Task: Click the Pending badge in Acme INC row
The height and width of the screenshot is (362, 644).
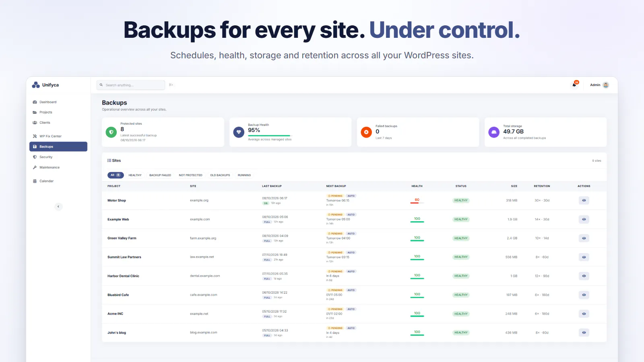Action: pos(335,309)
